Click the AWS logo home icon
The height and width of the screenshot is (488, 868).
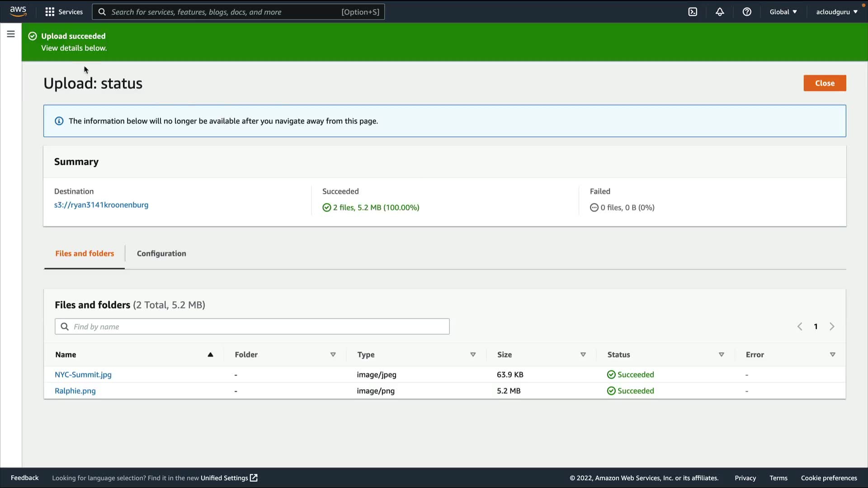pyautogui.click(x=18, y=11)
